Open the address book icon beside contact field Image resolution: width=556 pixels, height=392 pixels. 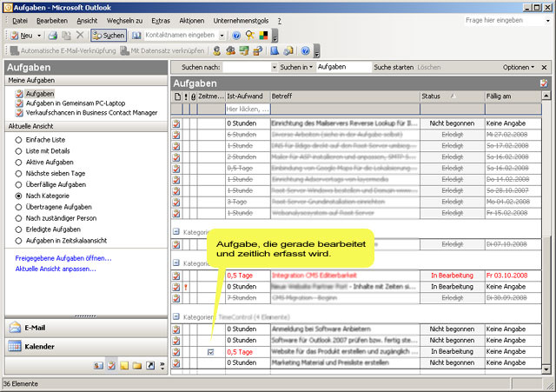tap(136, 36)
